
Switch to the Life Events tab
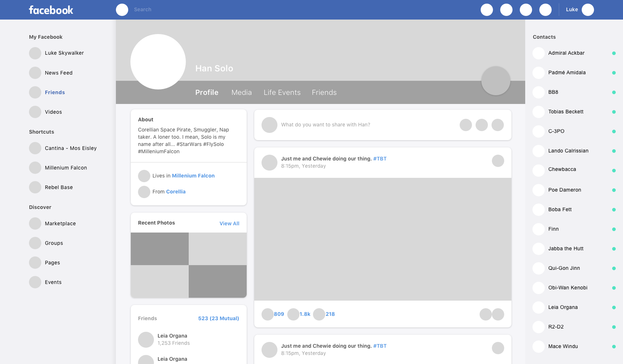282,92
